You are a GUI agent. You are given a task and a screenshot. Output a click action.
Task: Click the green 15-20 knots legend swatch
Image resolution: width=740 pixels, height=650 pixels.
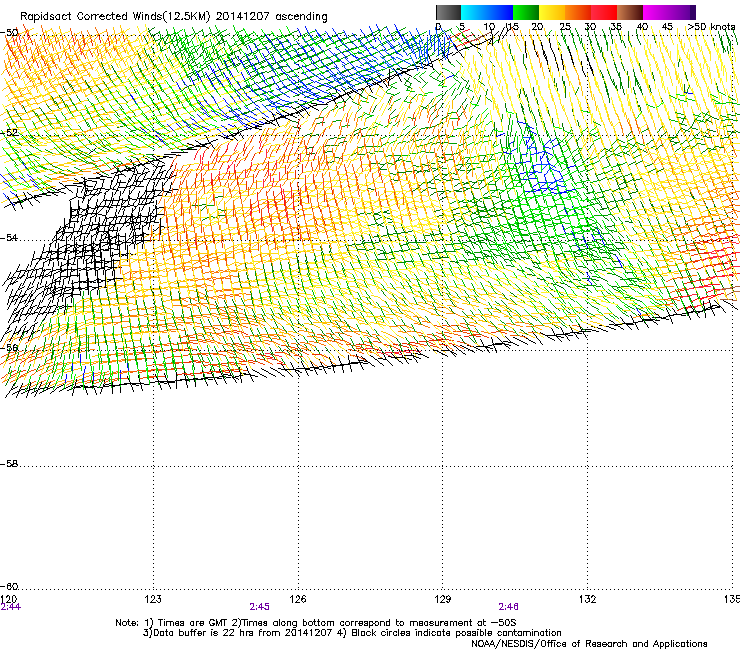526,12
